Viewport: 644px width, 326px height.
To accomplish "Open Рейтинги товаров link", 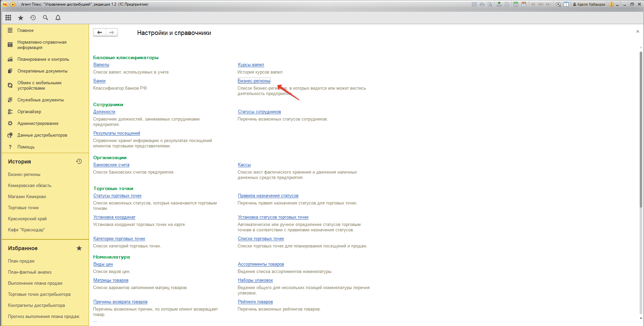I will pyautogui.click(x=255, y=301).
